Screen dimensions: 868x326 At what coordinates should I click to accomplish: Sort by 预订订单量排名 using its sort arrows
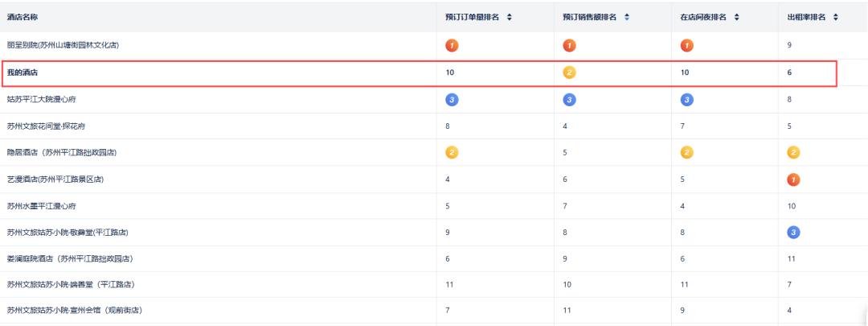(509, 17)
